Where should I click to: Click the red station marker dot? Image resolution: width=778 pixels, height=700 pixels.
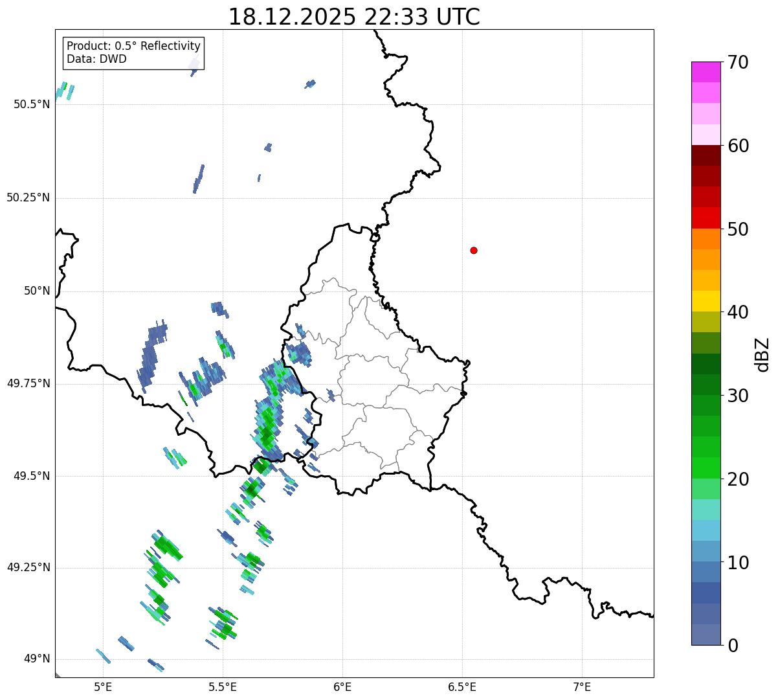pyautogui.click(x=474, y=250)
